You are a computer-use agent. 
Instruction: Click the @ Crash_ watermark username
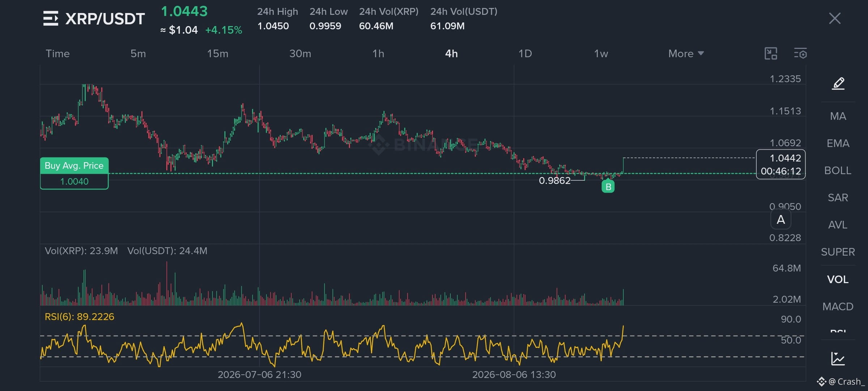pos(846,382)
